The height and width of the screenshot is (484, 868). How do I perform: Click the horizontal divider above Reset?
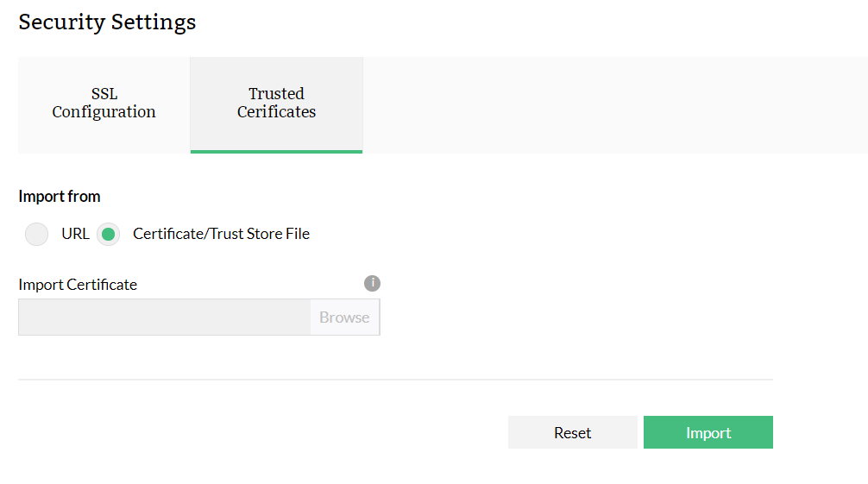[395, 380]
